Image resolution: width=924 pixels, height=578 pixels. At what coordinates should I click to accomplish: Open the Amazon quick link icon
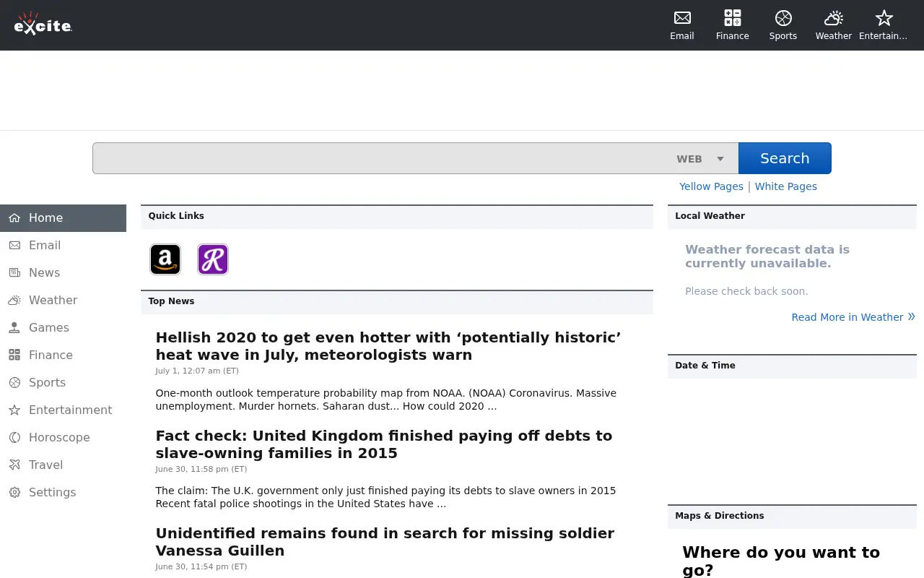[165, 259]
